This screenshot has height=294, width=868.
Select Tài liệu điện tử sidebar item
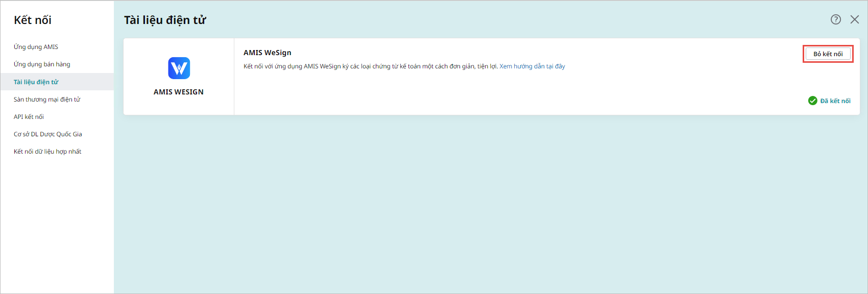pos(57,82)
